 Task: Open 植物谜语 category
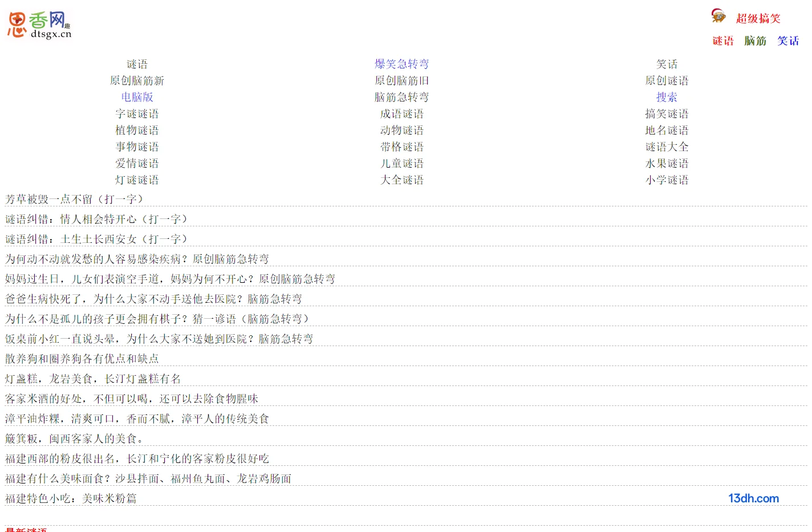(137, 131)
